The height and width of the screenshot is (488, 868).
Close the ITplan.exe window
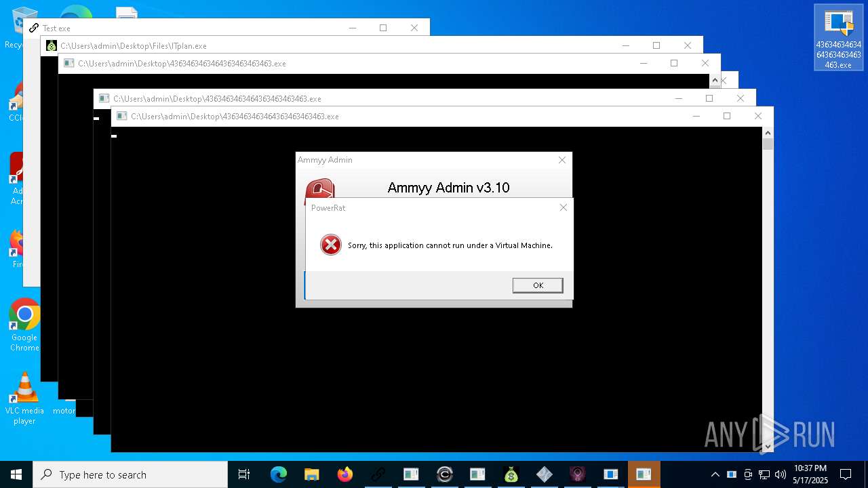(x=688, y=45)
